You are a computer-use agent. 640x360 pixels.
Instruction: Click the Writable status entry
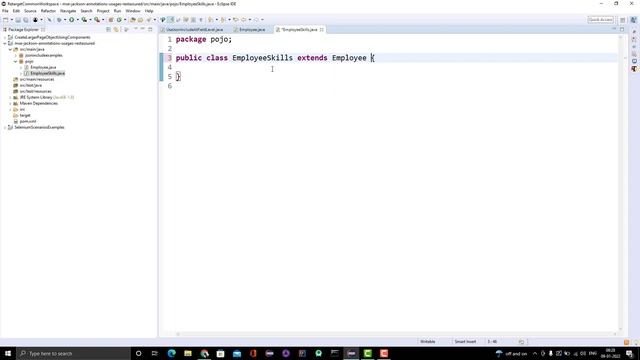click(428, 342)
